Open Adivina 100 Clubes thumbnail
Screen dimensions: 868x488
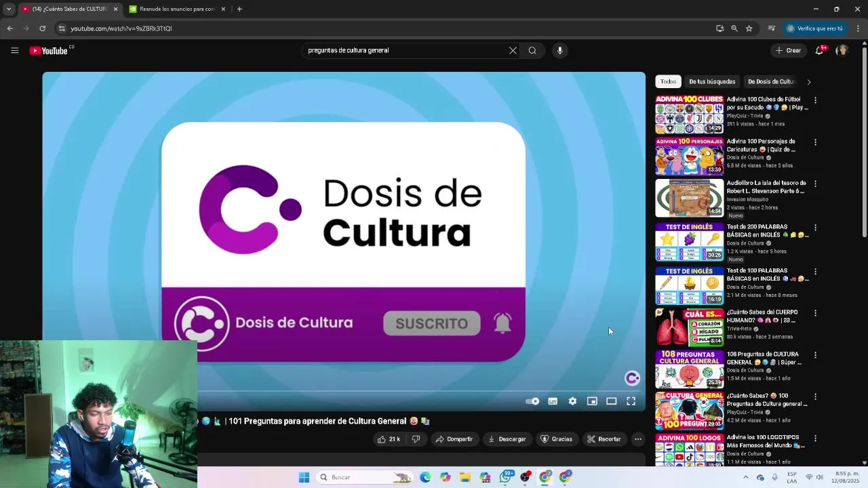click(689, 114)
